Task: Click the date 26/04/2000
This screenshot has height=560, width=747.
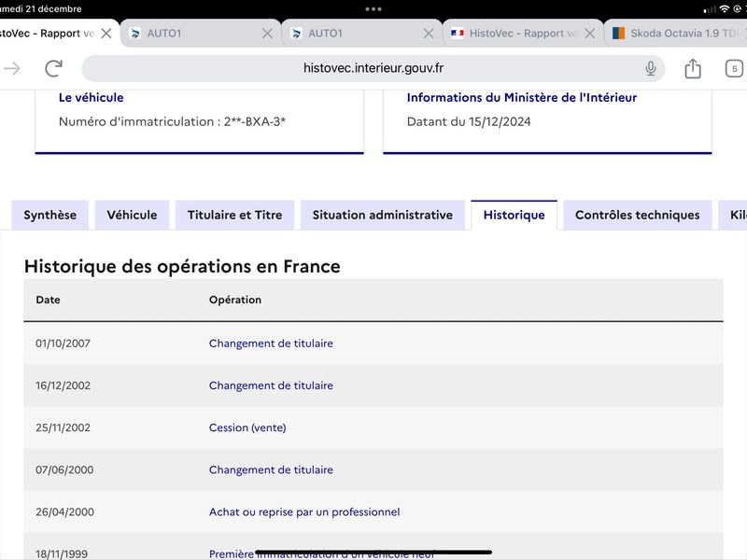Action: point(64,511)
